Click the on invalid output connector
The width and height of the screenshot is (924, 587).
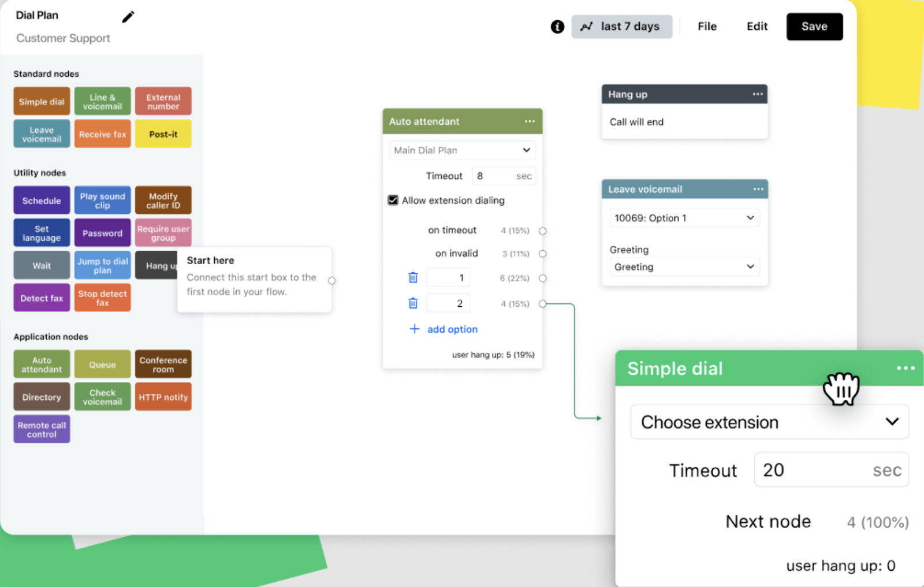point(542,254)
